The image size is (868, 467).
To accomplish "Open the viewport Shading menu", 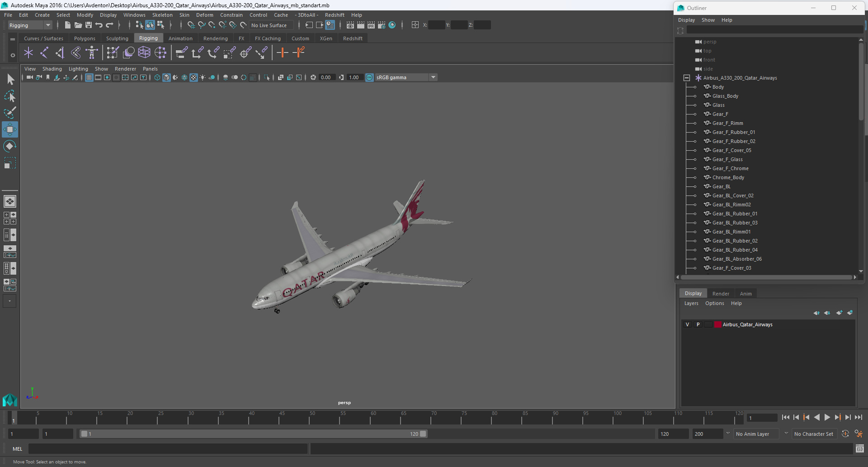I will click(52, 69).
